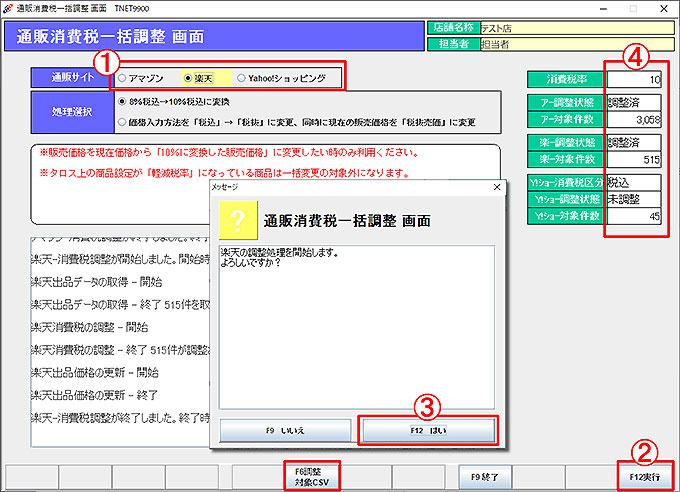Click the 消費税率 value field
680x492 pixels.
point(634,79)
